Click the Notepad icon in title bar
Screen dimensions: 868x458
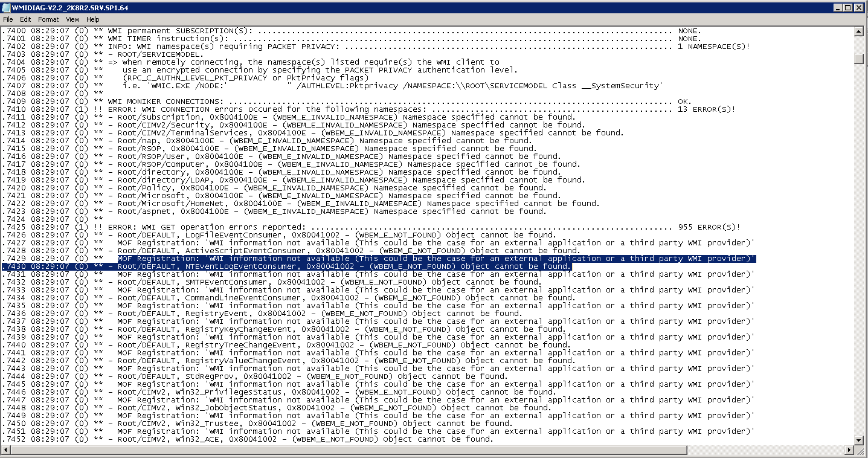click(6, 7)
